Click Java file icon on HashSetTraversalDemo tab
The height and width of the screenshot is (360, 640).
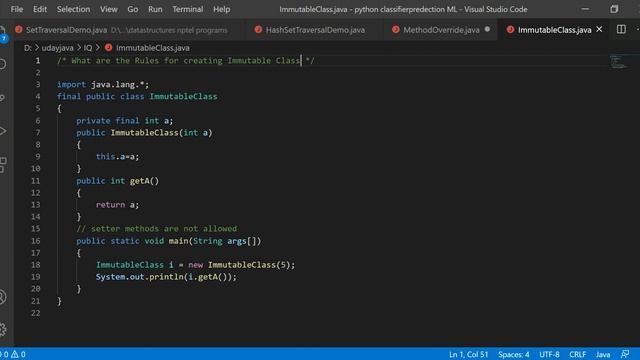pos(258,29)
